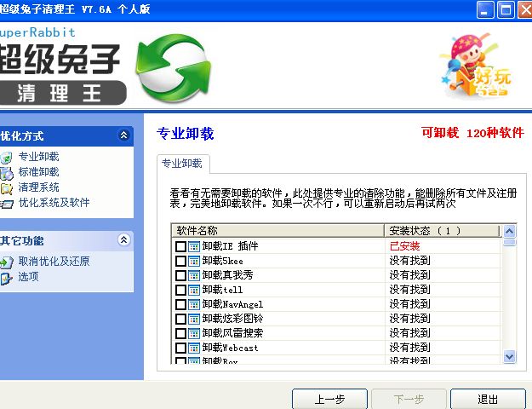Click the 优化系统及软件 sidebar icon
Screen dimensions: 532x409
6,204
